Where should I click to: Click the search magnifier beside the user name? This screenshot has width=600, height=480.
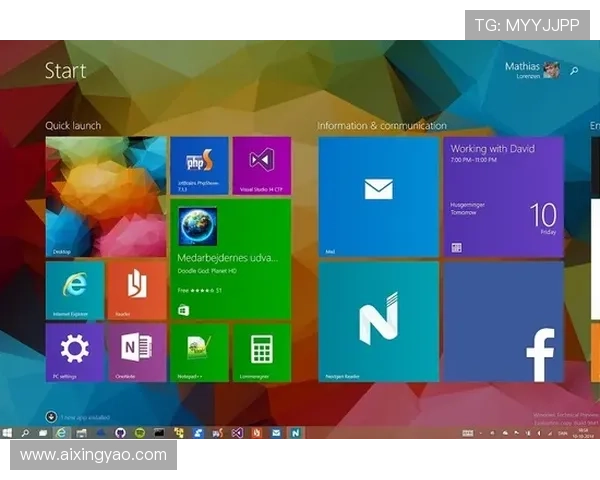tap(574, 71)
